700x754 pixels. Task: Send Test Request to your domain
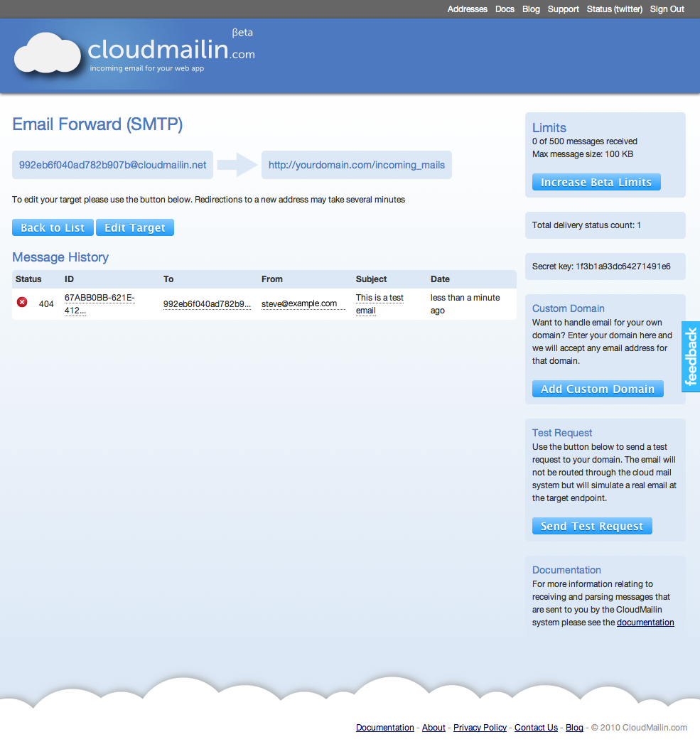tap(591, 526)
